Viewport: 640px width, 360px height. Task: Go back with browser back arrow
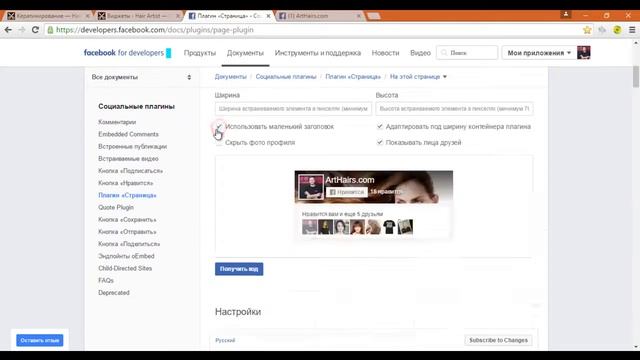[x=8, y=30]
